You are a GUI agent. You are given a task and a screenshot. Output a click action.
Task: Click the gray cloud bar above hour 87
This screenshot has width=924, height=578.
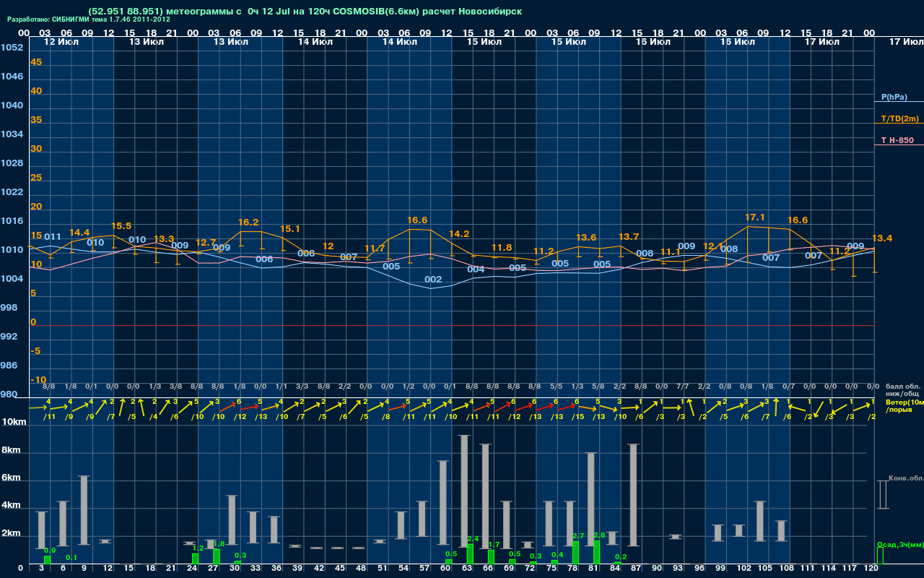pyautogui.click(x=634, y=495)
